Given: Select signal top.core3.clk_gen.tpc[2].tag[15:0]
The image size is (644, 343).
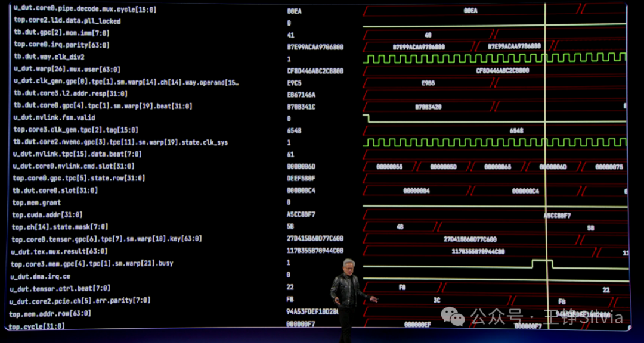Looking at the screenshot, I should 76,130.
